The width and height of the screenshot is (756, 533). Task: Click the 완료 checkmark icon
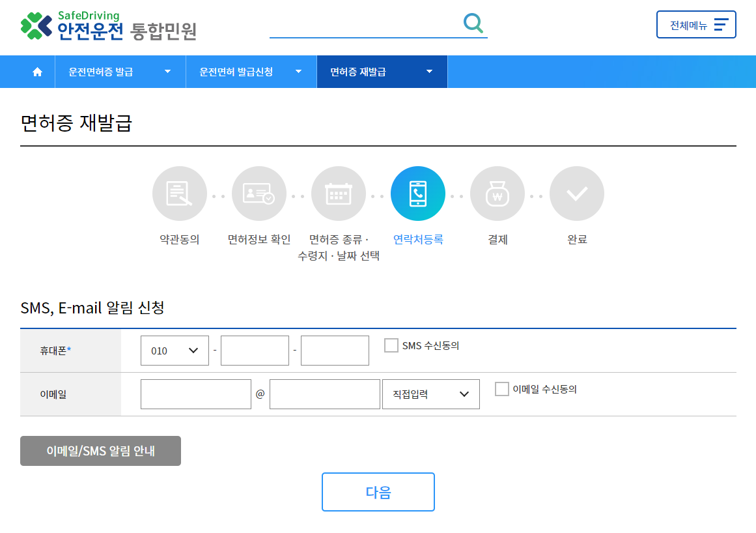click(577, 193)
